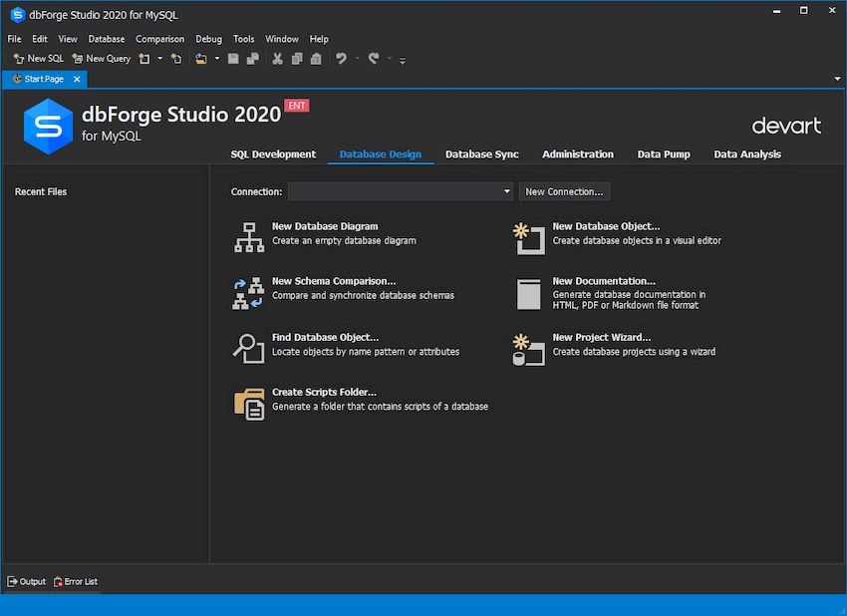Click the Cut icon in the toolbar
This screenshot has width=847, height=616.
pyautogui.click(x=277, y=58)
